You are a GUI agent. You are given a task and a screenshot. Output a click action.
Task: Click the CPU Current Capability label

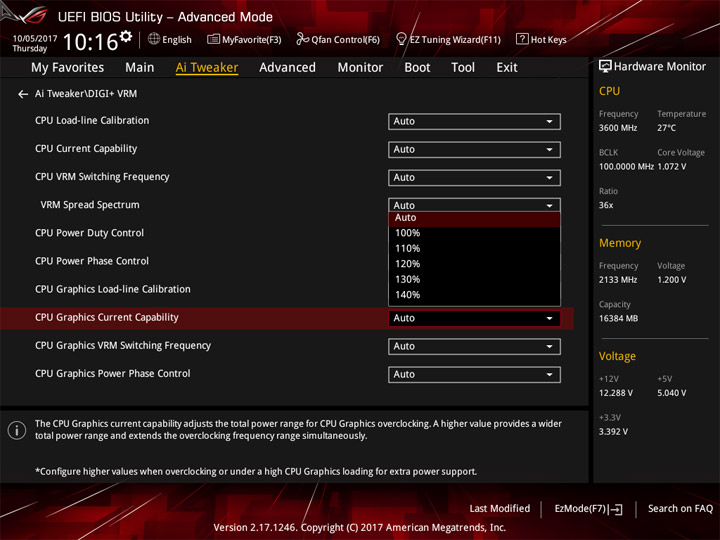(86, 149)
